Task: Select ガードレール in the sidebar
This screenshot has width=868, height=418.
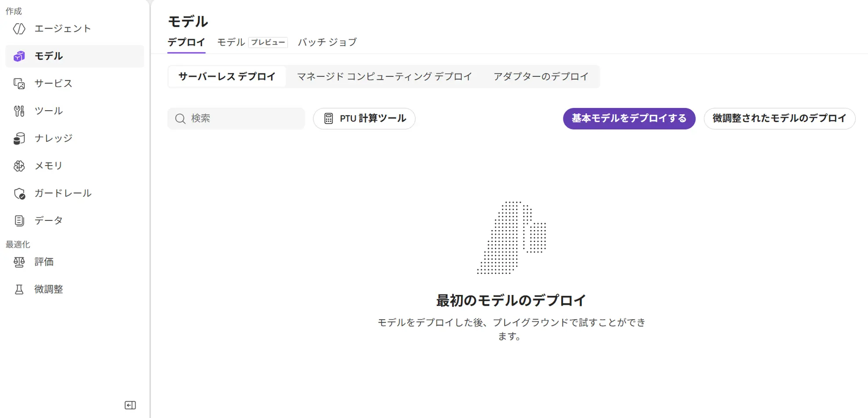Action: click(x=75, y=193)
